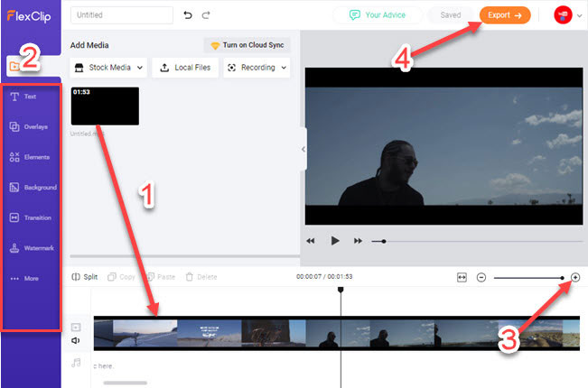
Task: Expand the account dropdown arrow
Action: point(579,15)
